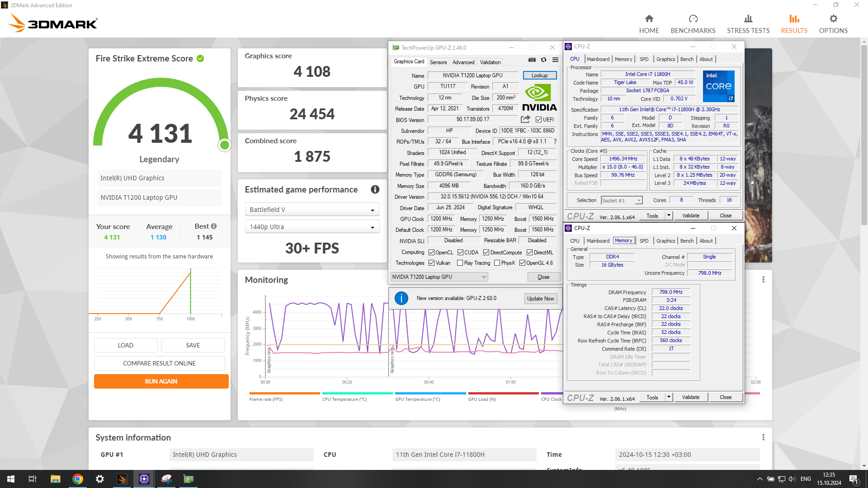
Task: Toggle Vulkan checkbox
Action: 431,263
